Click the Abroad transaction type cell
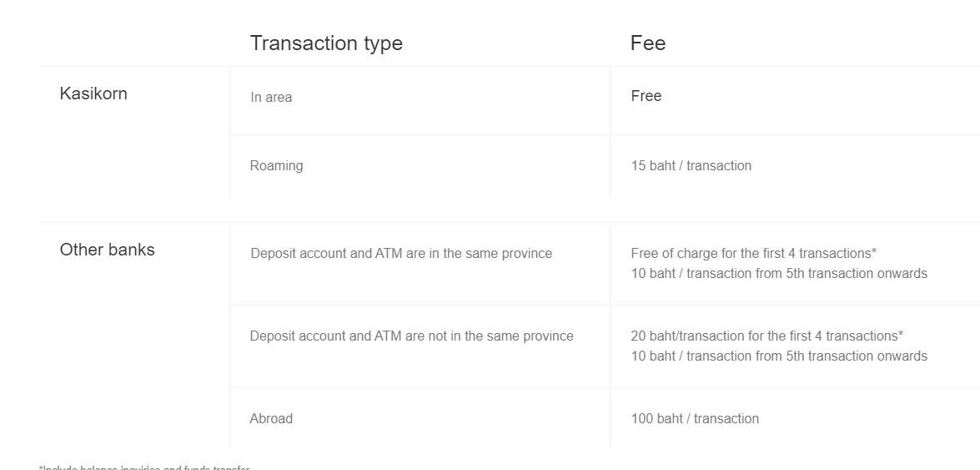 271,419
